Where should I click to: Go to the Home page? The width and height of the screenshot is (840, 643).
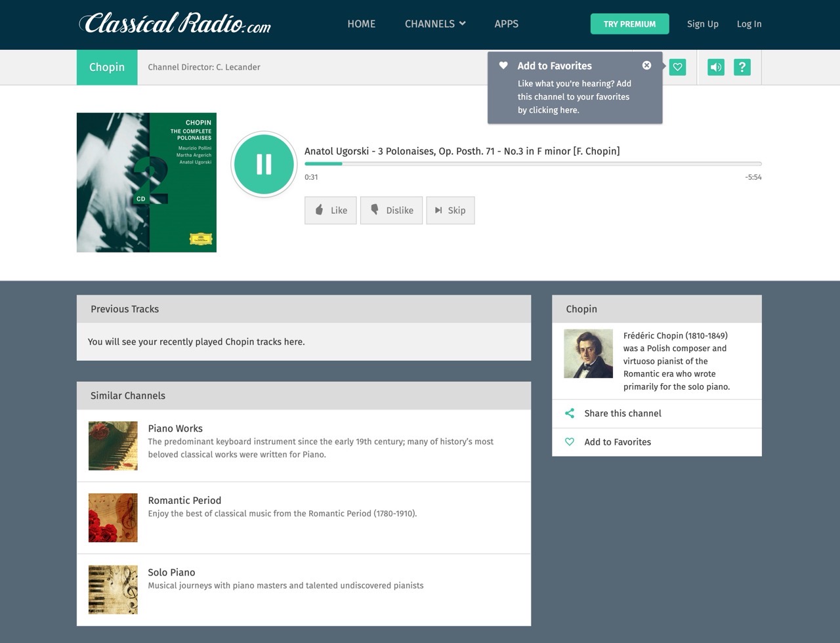pos(362,24)
